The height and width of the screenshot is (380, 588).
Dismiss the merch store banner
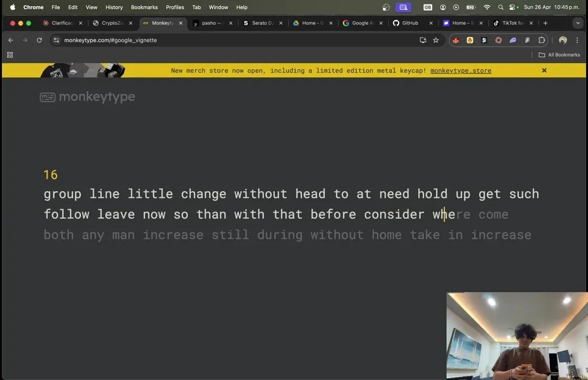[544, 71]
